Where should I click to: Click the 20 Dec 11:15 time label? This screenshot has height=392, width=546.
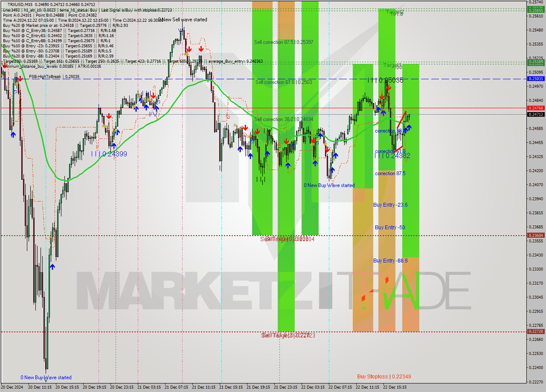pos(40,387)
